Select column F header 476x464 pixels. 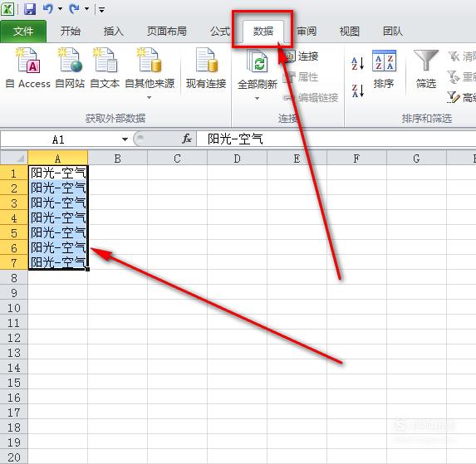point(356,158)
